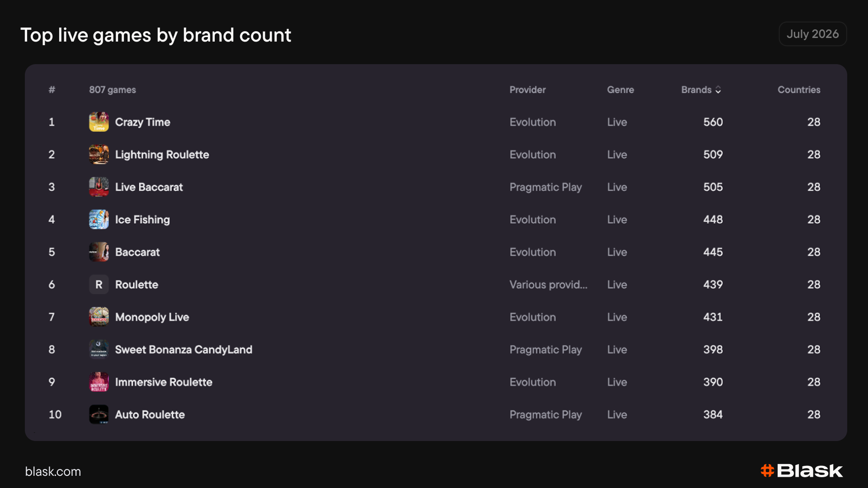
Task: Click the Lightning Roulette game thumbnail
Action: pos(99,155)
